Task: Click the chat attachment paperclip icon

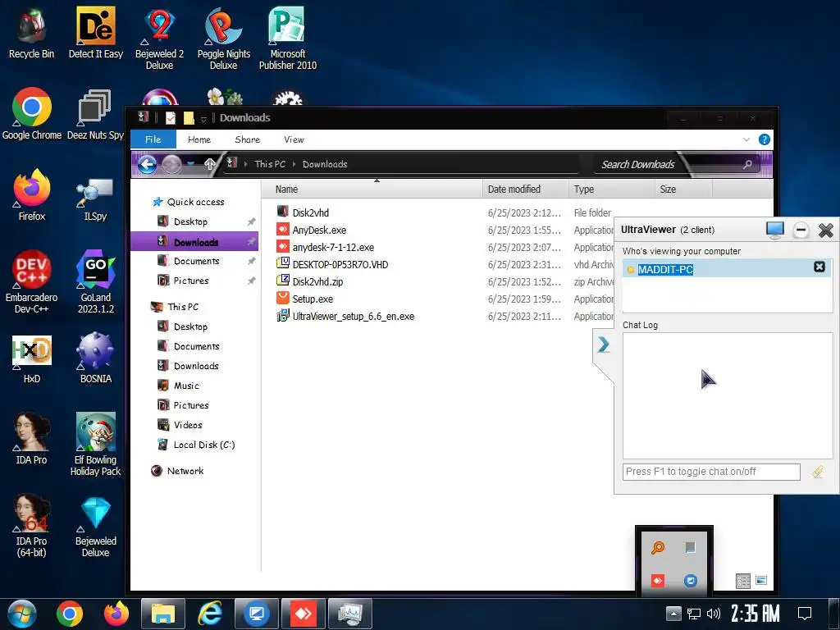Action: tap(818, 472)
